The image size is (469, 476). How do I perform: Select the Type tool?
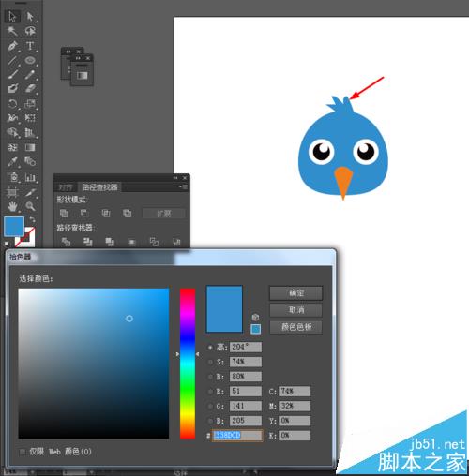(x=30, y=46)
